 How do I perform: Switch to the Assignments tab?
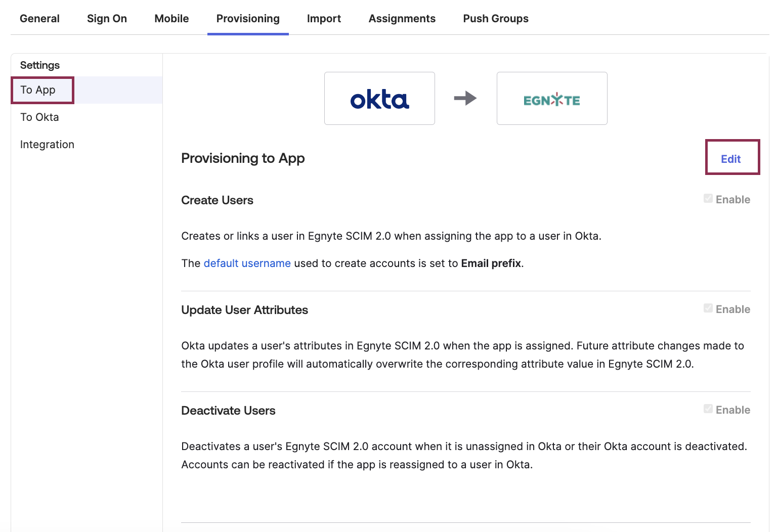[x=402, y=18]
